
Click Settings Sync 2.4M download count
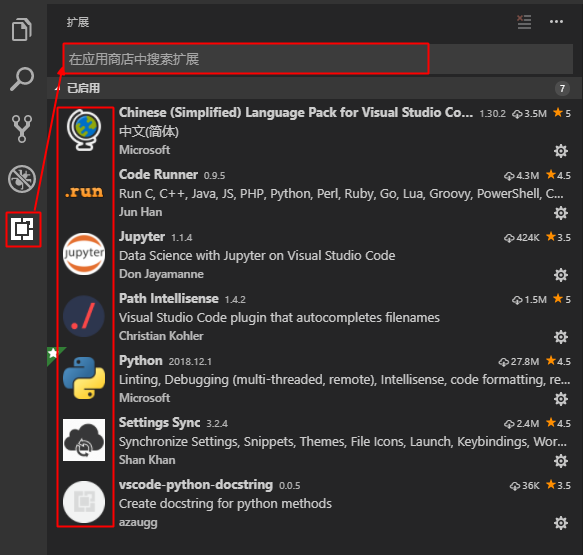(x=521, y=423)
